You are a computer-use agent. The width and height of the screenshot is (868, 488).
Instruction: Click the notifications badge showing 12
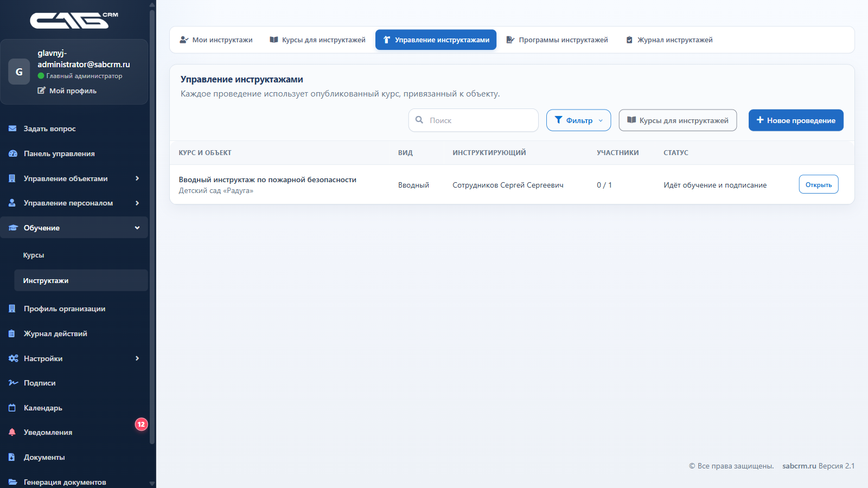click(141, 425)
